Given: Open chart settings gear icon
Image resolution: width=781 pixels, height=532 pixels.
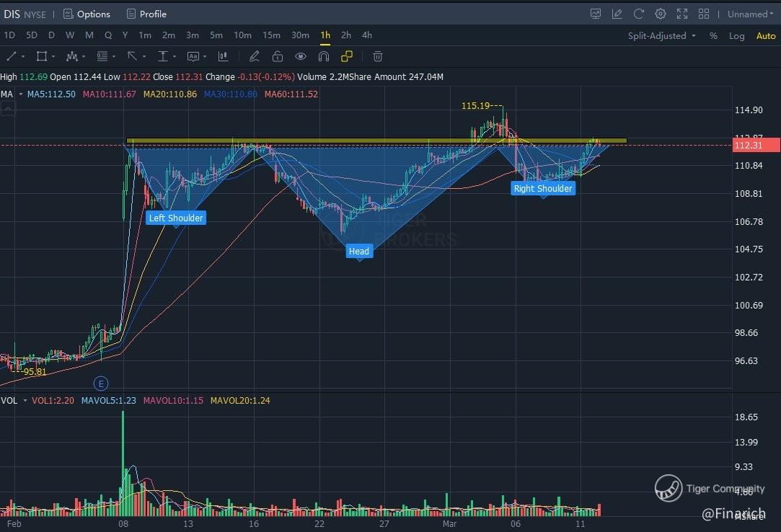Looking at the screenshot, I should (x=661, y=14).
